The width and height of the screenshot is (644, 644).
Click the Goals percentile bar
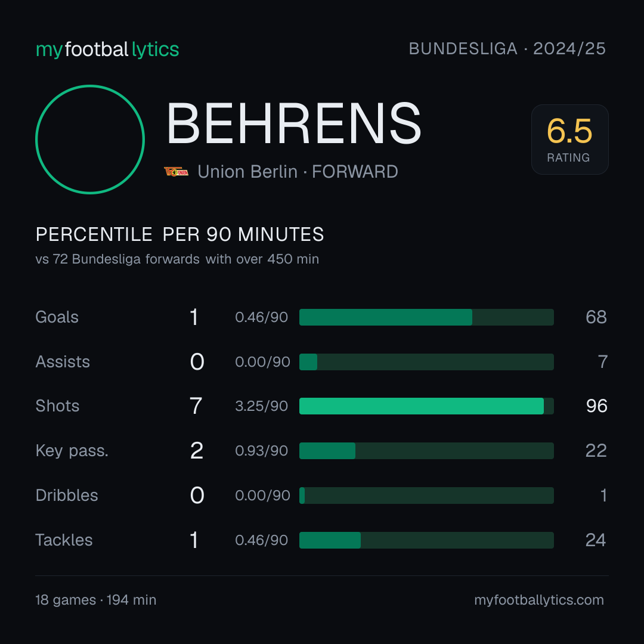(x=426, y=317)
